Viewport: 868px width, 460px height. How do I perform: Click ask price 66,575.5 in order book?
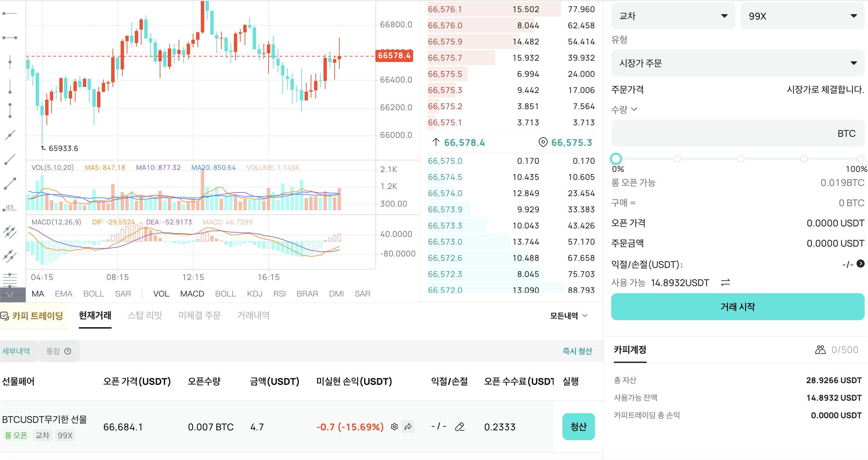[445, 74]
